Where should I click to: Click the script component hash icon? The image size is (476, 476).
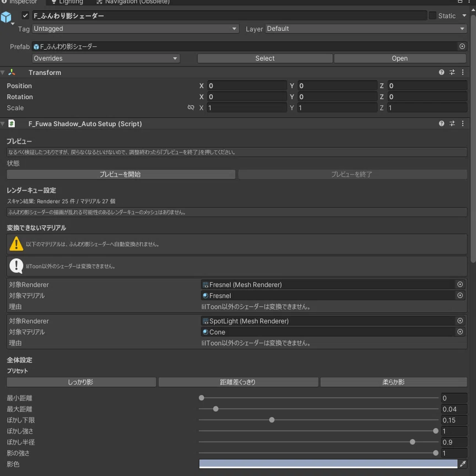click(x=12, y=123)
